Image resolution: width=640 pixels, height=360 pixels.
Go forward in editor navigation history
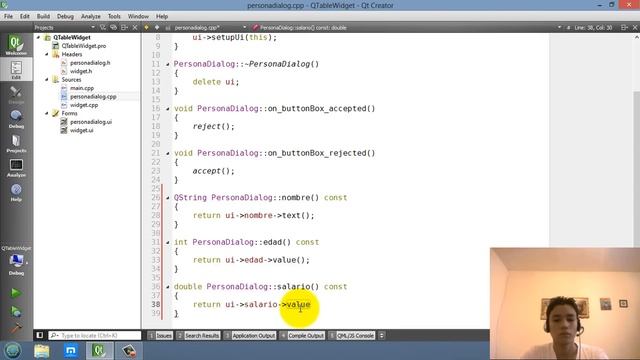[157, 27]
